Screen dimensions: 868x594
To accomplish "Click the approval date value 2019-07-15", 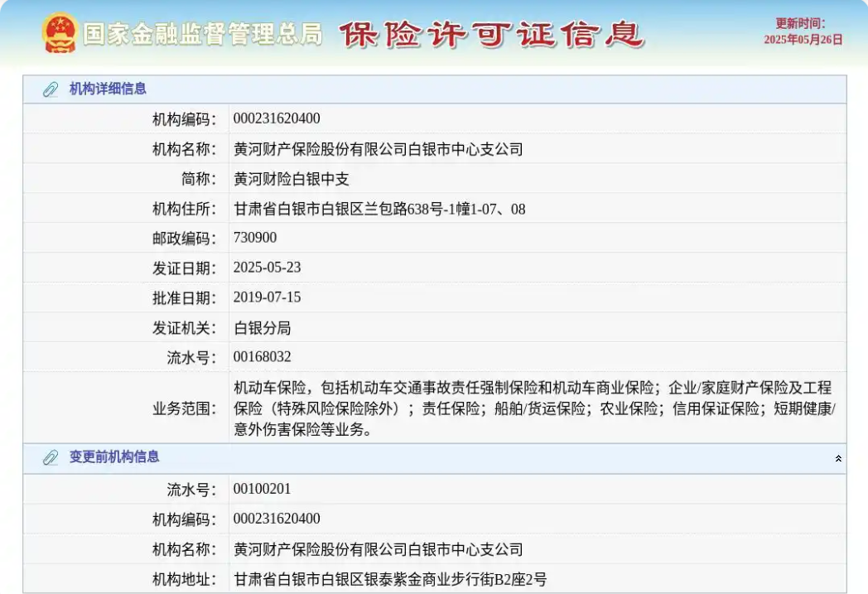I will [x=267, y=297].
